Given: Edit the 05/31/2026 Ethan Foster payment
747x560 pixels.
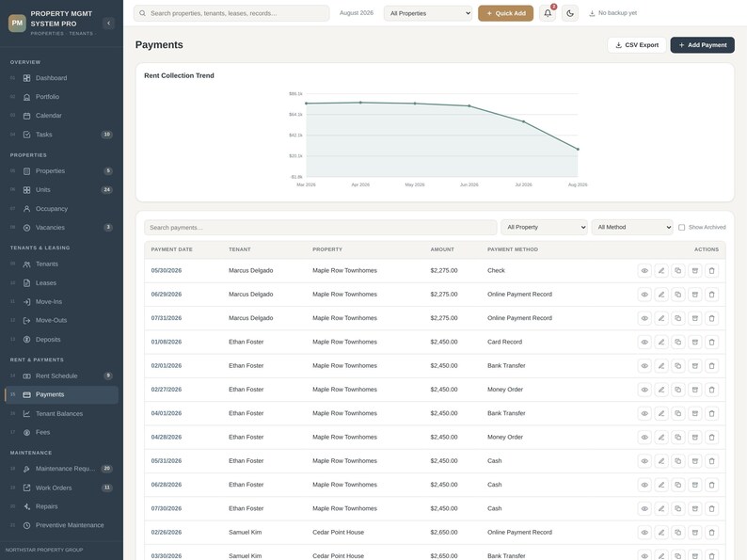Looking at the screenshot, I should [x=661, y=461].
